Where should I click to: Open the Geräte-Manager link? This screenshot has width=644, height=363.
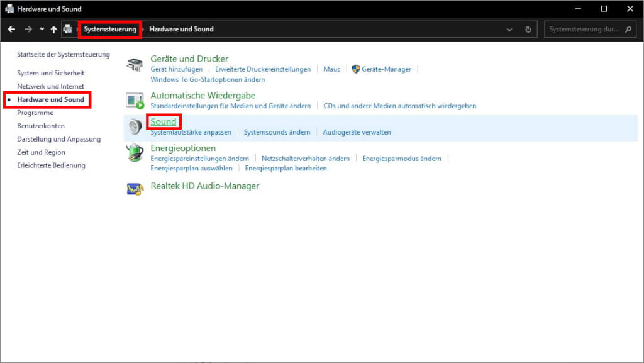pos(387,69)
